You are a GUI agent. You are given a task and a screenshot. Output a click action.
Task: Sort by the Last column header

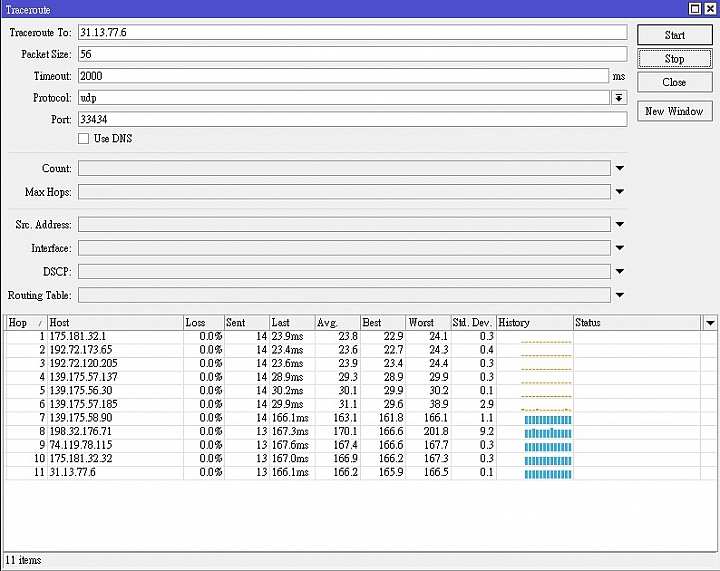pyautogui.click(x=292, y=323)
